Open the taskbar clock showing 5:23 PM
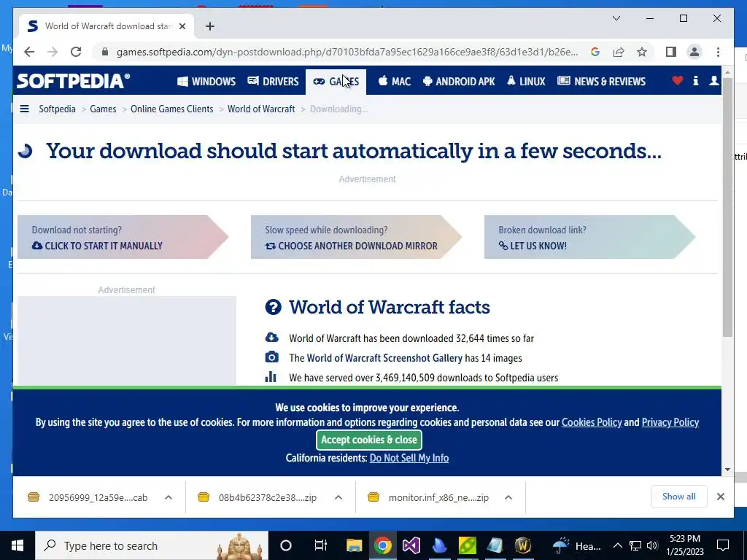747x560 pixels. 684,545
